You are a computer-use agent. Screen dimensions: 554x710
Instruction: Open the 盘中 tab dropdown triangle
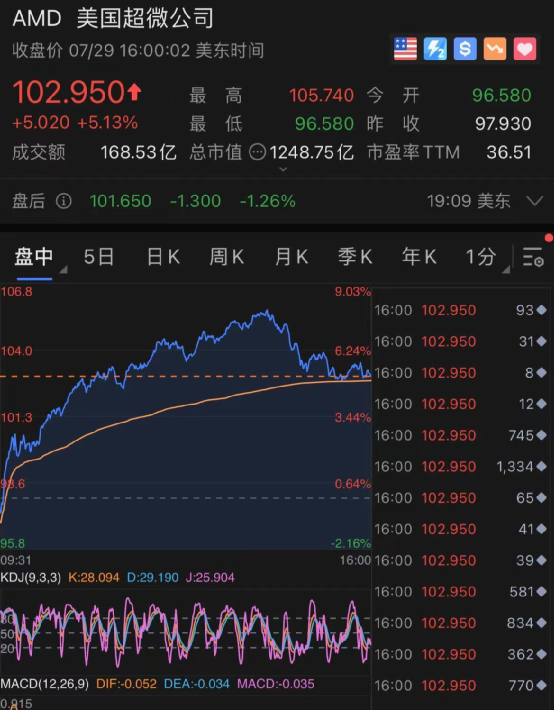63,269
